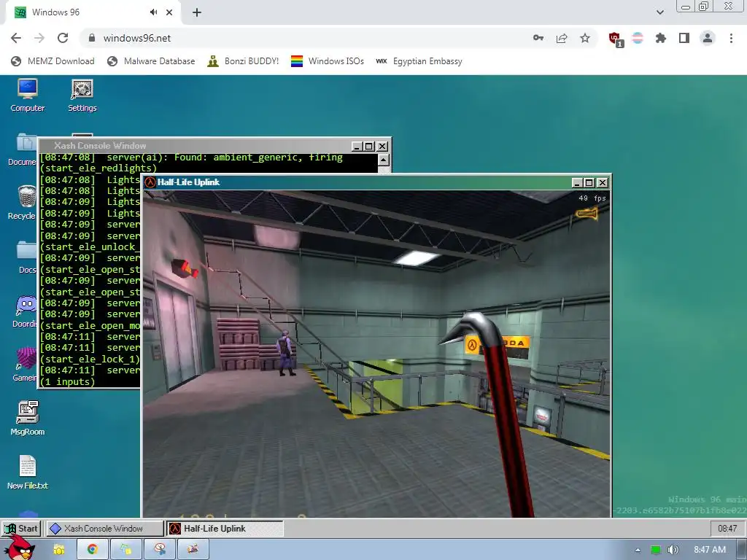Viewport: 747px width, 560px height.
Task: Close the Half-Life Uplink window
Action: [x=602, y=183]
